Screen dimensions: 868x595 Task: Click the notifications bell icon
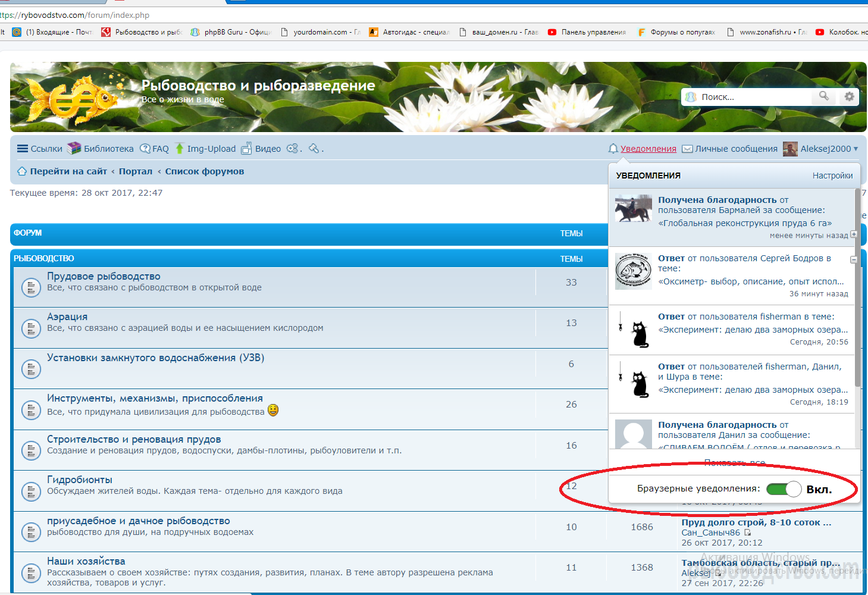tap(613, 149)
